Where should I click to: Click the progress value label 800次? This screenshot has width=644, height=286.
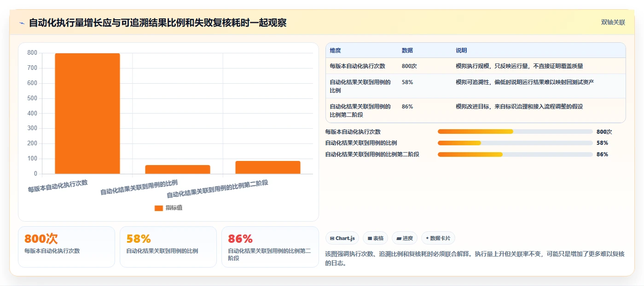point(604,132)
